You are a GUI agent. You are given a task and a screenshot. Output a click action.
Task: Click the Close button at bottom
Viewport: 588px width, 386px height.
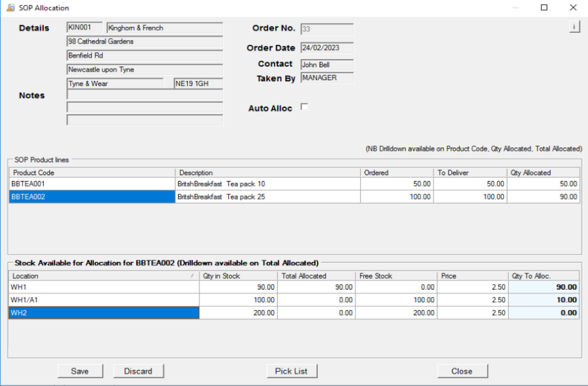462,371
